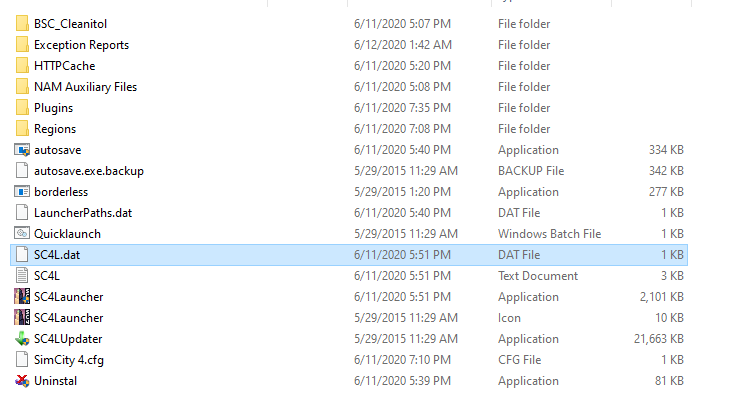Select the Exception Reports folder name
The height and width of the screenshot is (412, 748).
pyautogui.click(x=82, y=45)
